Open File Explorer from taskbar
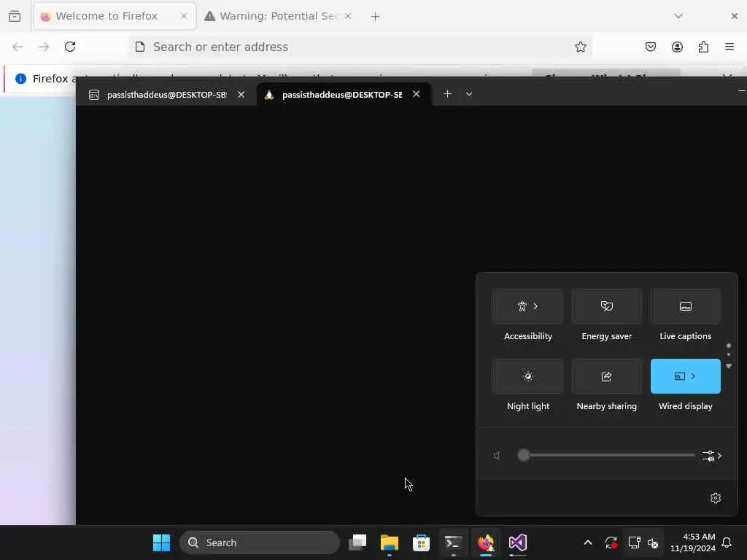 pyautogui.click(x=390, y=542)
